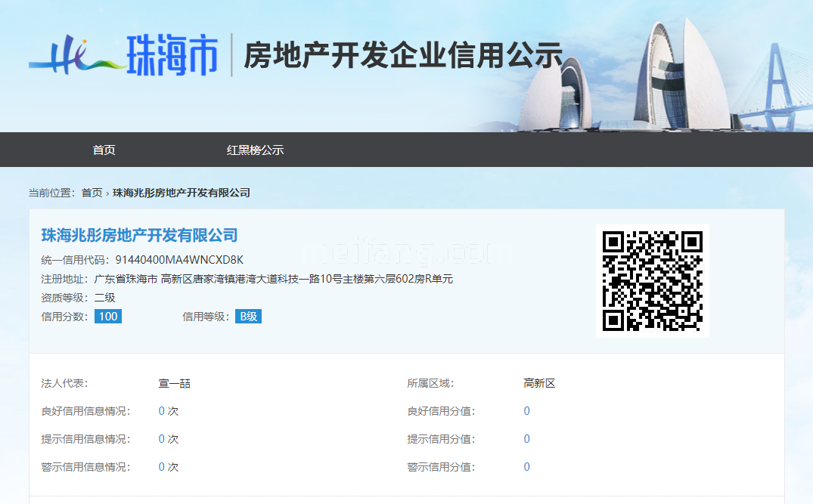The width and height of the screenshot is (813, 504).
Task: Click the 提示信用分值 value 0
Action: (527, 439)
